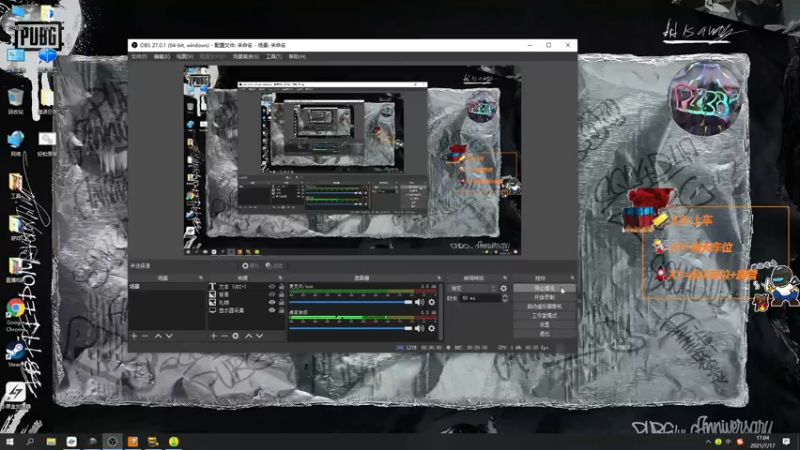Open desktop audio settings gear
The image size is (800, 450).
click(432, 328)
